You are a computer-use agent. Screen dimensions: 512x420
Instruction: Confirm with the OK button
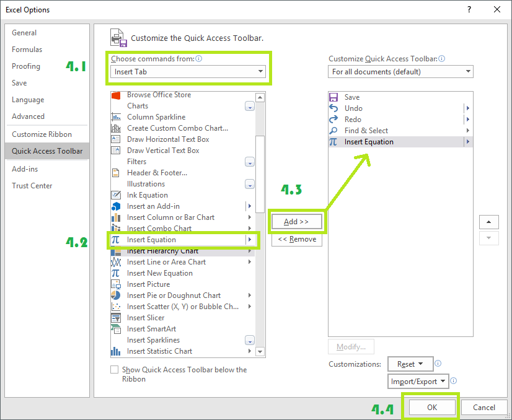(x=432, y=407)
